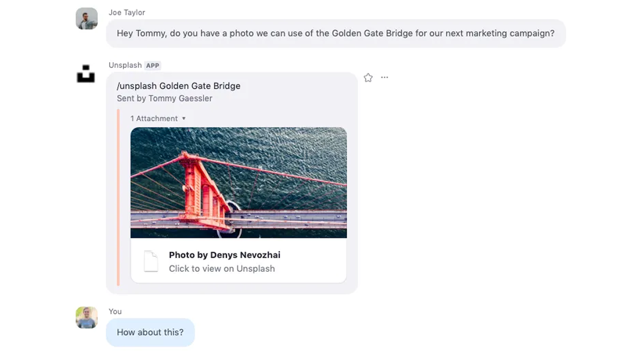Open 'Photo by Denys Nevozhai' link
Image resolution: width=644 pixels, height=362 pixels.
[224, 255]
